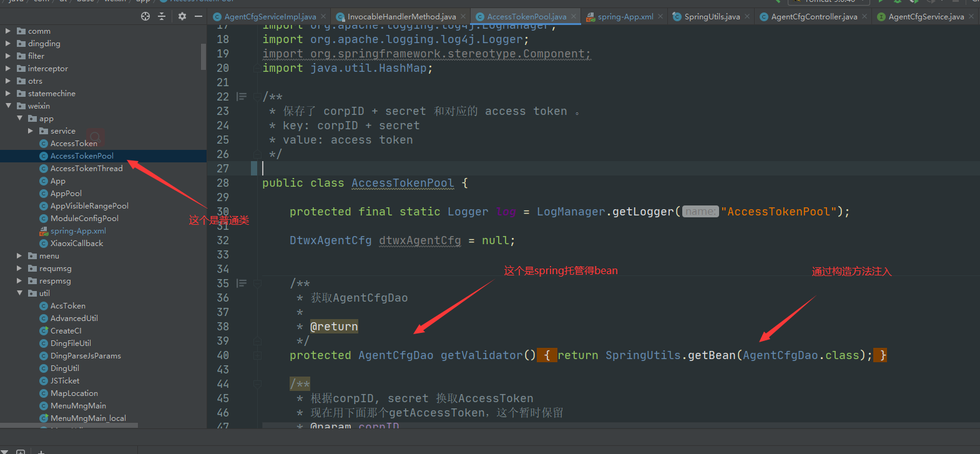Select AccessToken class in tree

coord(74,143)
